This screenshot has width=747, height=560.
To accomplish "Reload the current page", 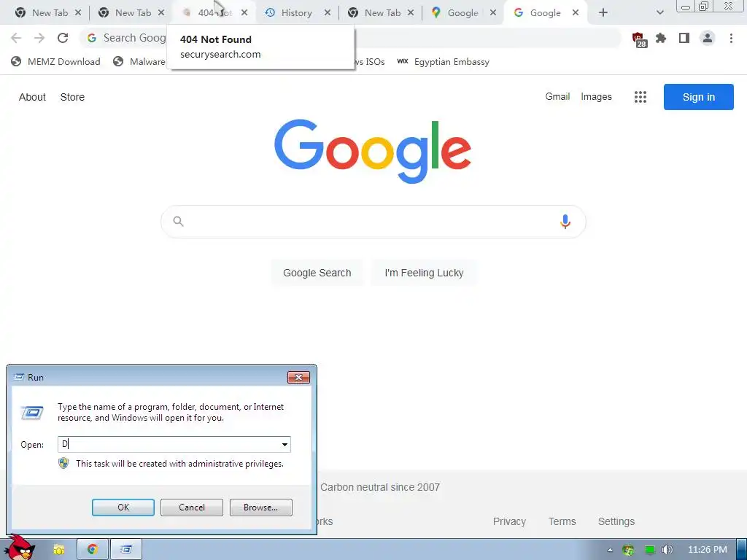I will 63,38.
